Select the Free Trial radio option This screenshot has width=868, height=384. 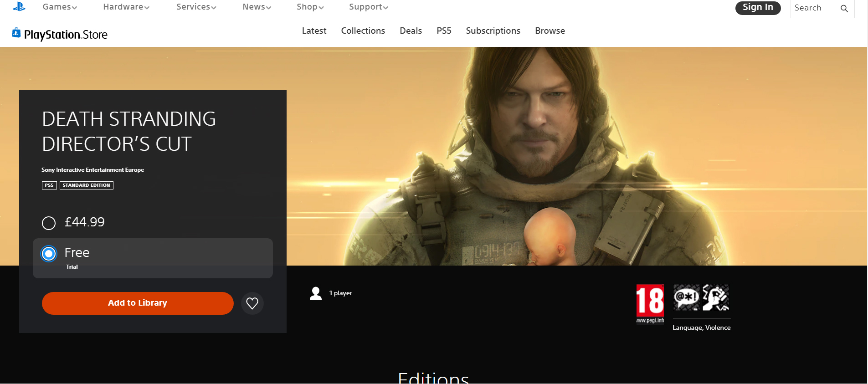click(49, 254)
